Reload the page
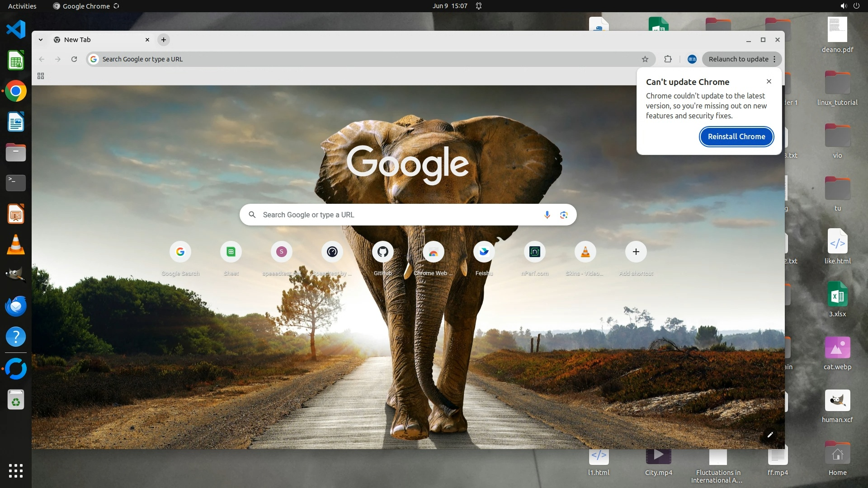 [x=74, y=59]
